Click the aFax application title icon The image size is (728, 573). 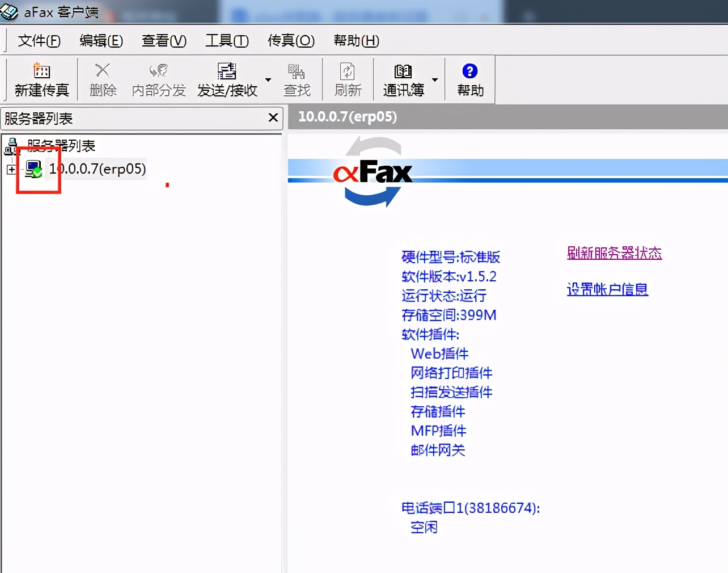tap(9, 11)
